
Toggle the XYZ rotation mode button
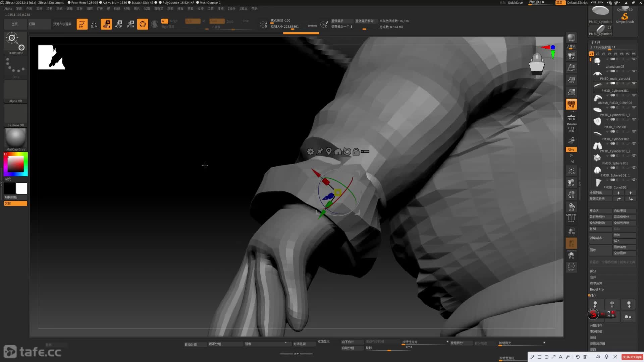click(x=571, y=149)
